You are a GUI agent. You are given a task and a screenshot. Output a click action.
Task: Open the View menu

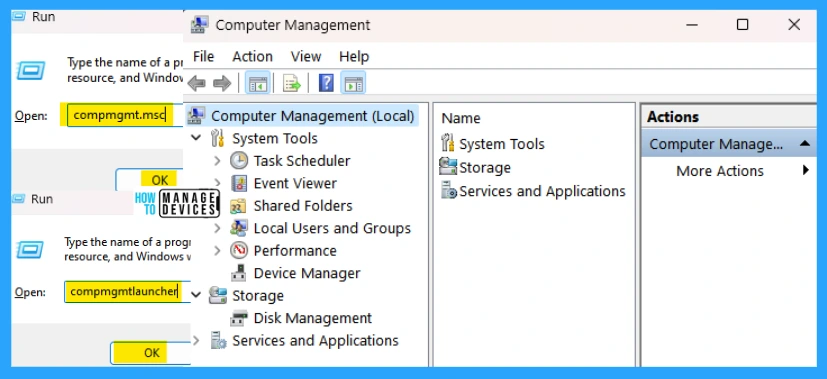tap(306, 56)
